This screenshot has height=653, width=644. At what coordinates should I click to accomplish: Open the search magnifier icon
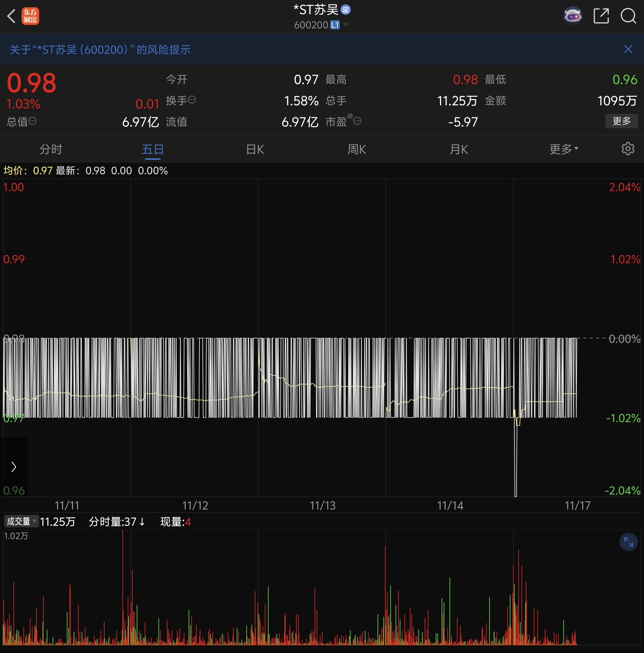tap(628, 16)
